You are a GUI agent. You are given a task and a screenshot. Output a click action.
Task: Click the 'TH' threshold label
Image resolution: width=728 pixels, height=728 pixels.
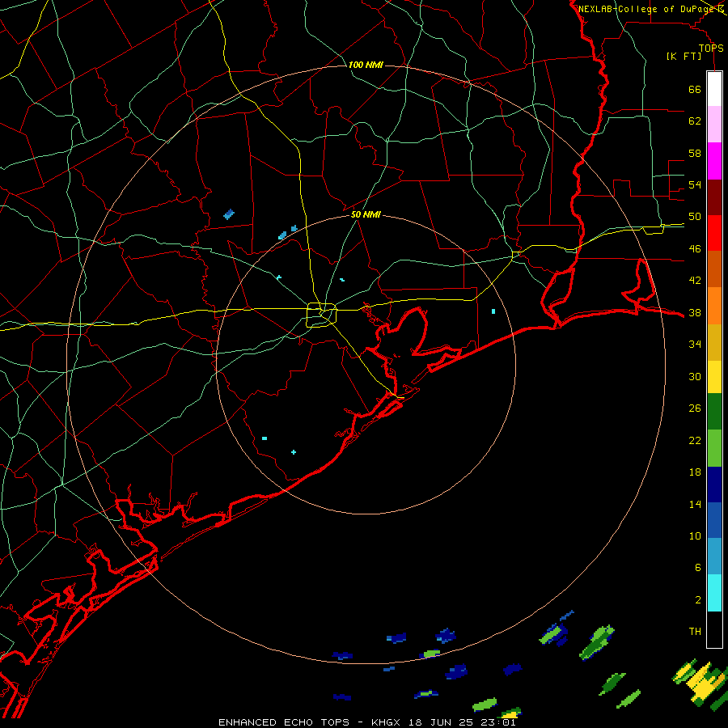(695, 632)
